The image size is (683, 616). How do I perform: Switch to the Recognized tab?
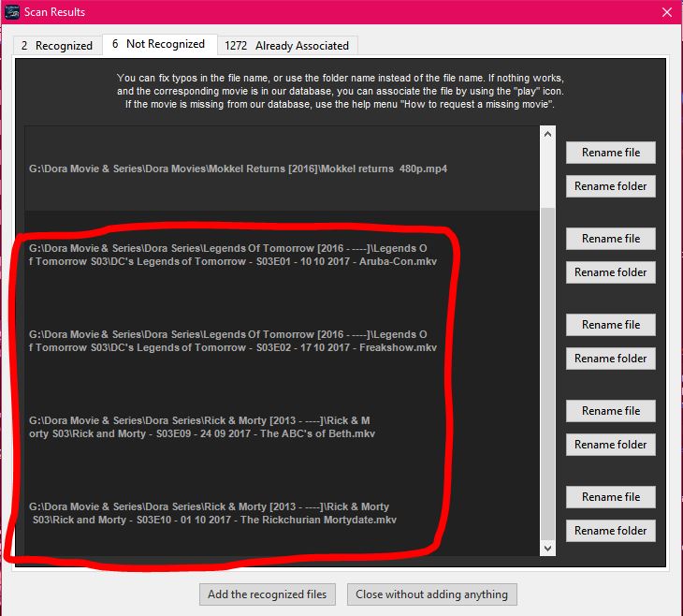(57, 45)
